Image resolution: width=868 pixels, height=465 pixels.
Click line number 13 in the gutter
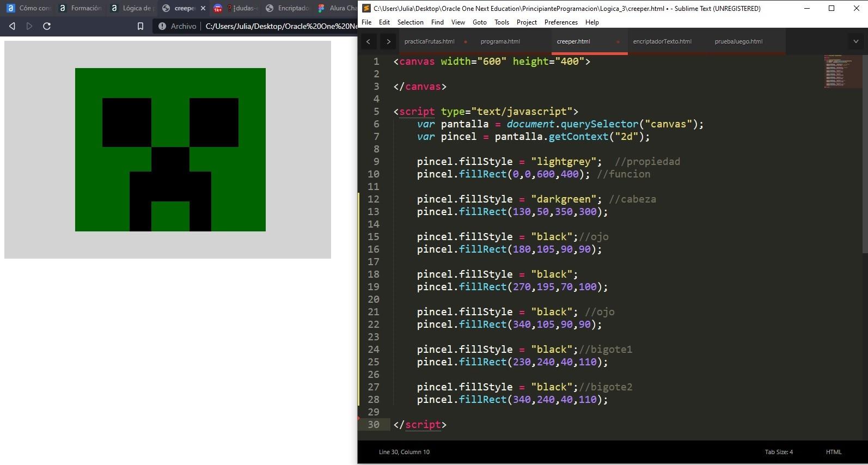(x=373, y=212)
